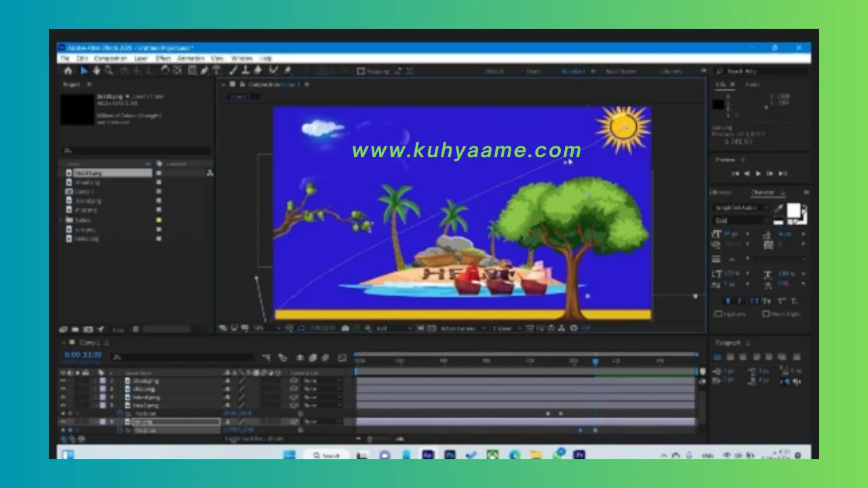Open the Bold font style dropdown
Screen dimensions: 868x488
743,220
